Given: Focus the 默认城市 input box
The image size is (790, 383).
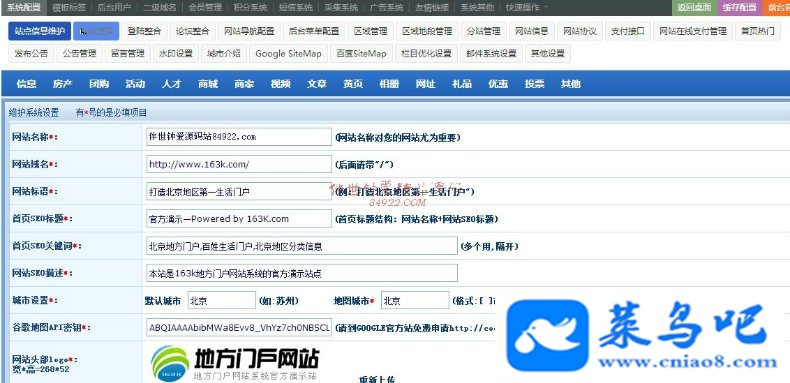Looking at the screenshot, I should [222, 300].
